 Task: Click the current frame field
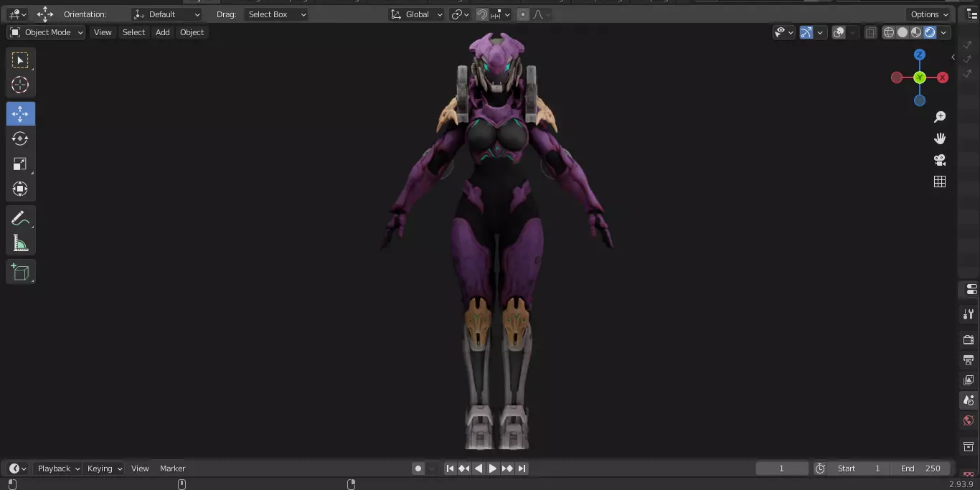[781, 468]
